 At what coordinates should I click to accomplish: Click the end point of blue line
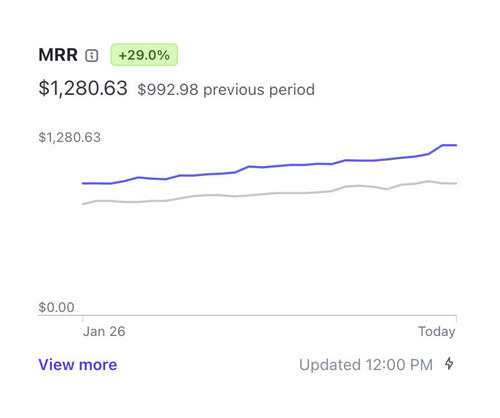456,145
